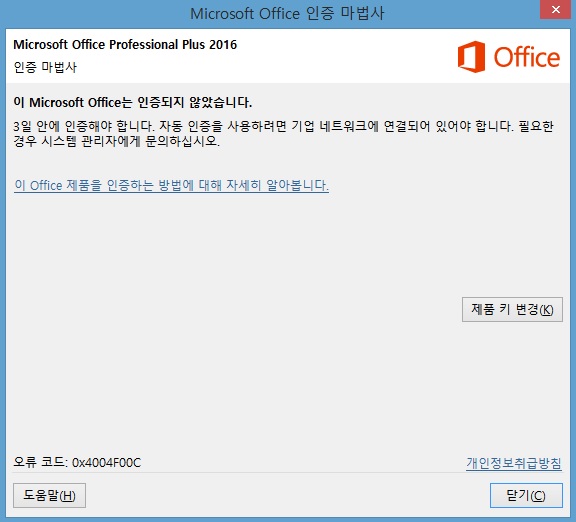Viewport: 576px width, 522px height.
Task: Click the bold message saying Office is not activated
Action: (x=133, y=102)
